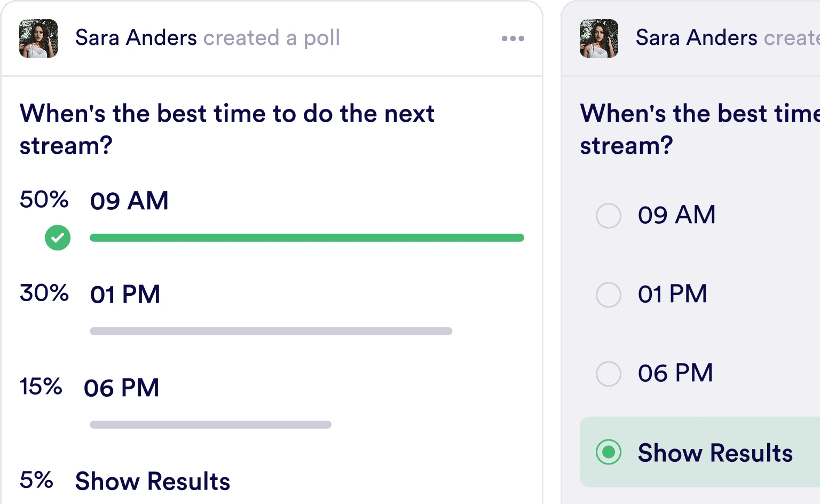Screen dimensions: 820x504
Task: Click the 06 PM option label in the results card
Action: click(x=122, y=388)
